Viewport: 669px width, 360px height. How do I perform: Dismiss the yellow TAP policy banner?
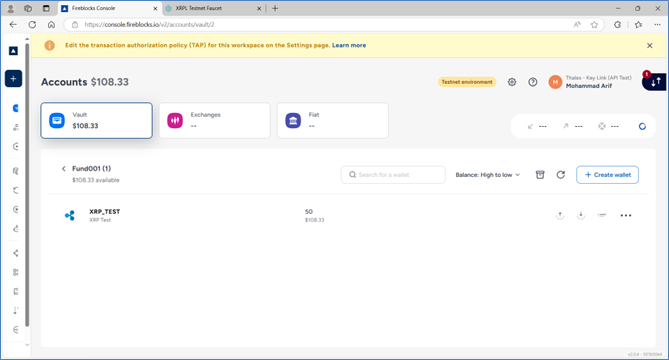(x=649, y=45)
